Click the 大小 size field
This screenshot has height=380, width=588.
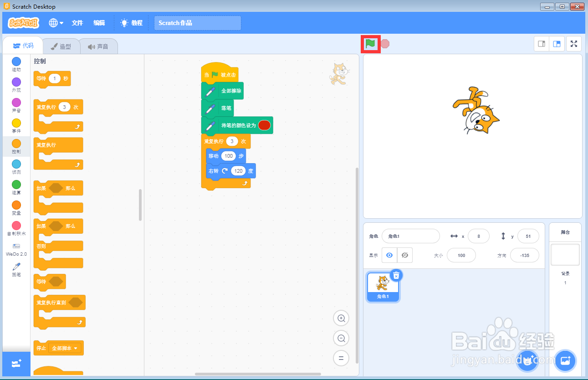(x=461, y=255)
